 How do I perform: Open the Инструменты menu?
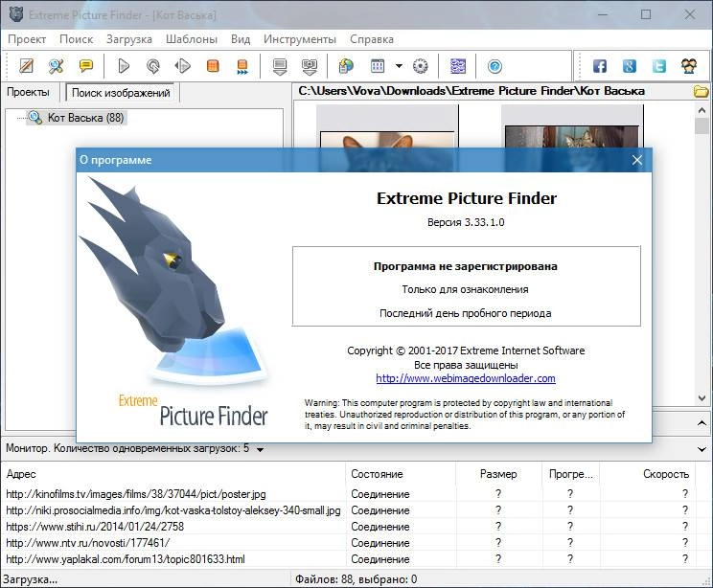300,39
